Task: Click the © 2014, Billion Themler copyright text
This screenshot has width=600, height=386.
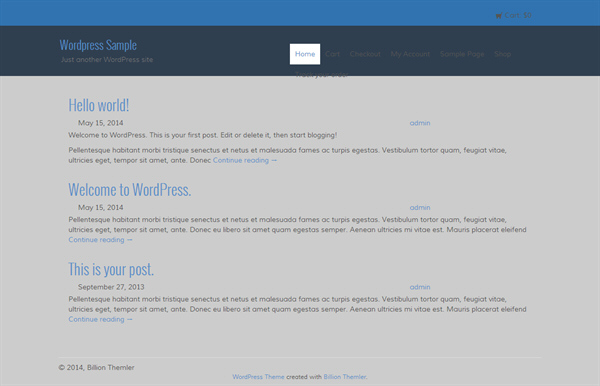Action: 96,367
